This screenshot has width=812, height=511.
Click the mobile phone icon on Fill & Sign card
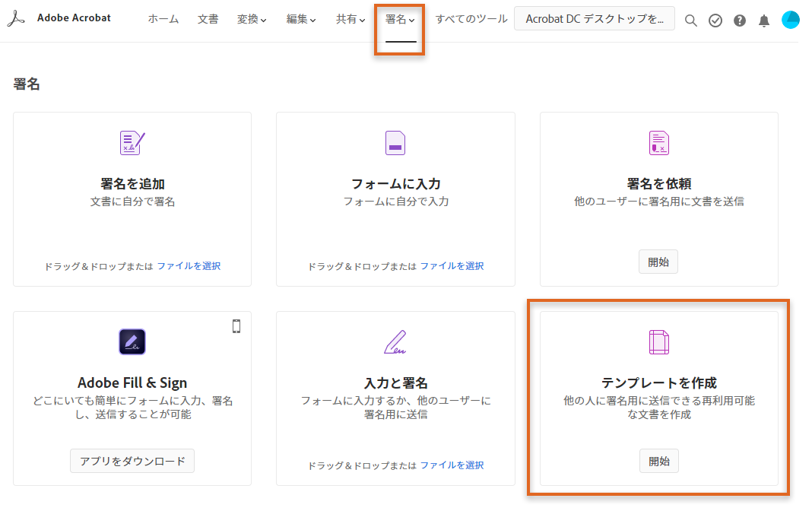[236, 325]
